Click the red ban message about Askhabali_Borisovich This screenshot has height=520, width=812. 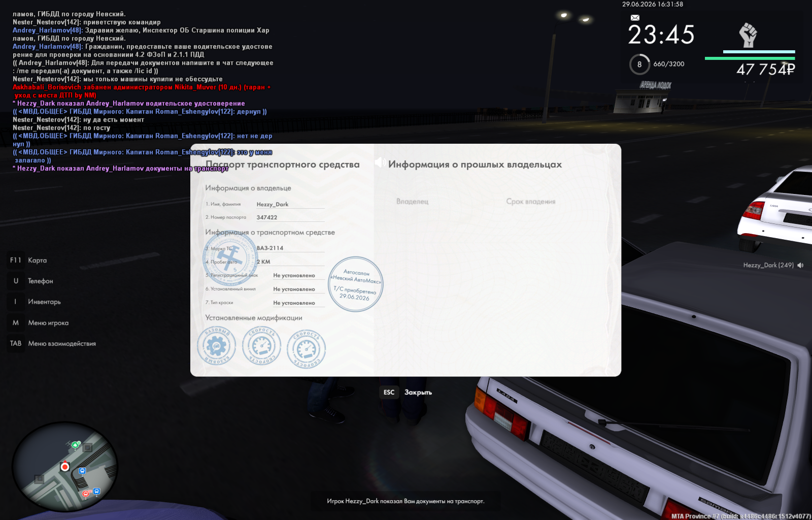tap(142, 91)
